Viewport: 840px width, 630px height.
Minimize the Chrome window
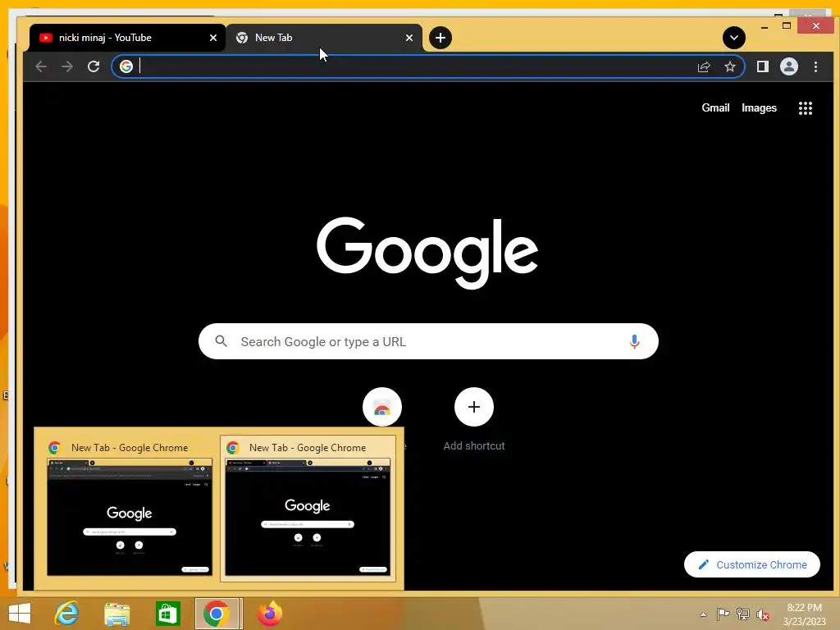click(x=765, y=26)
